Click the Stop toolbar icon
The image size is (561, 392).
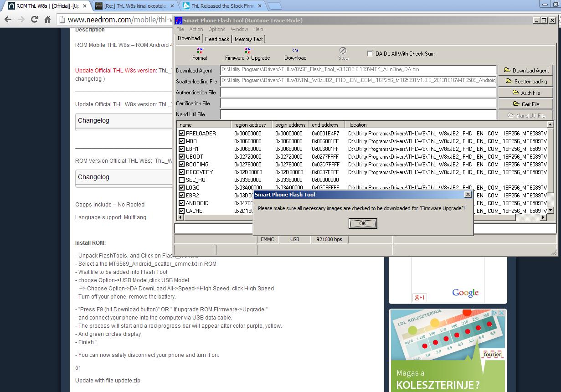343,54
